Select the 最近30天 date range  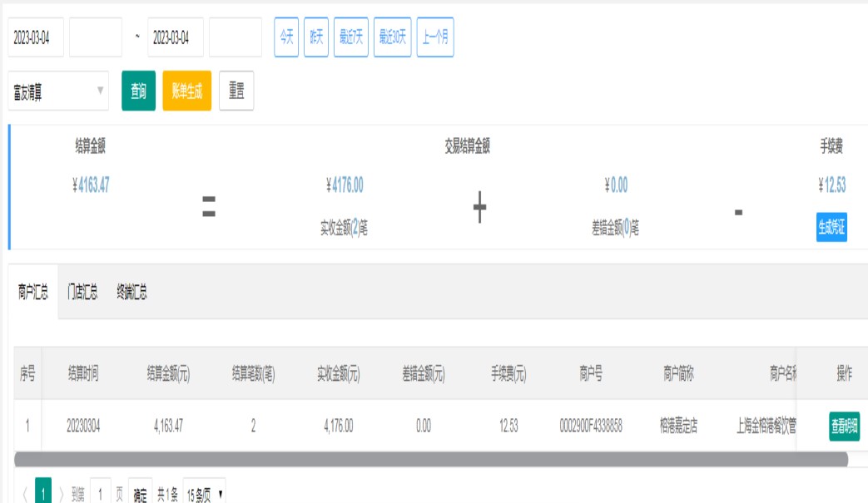[x=392, y=37]
